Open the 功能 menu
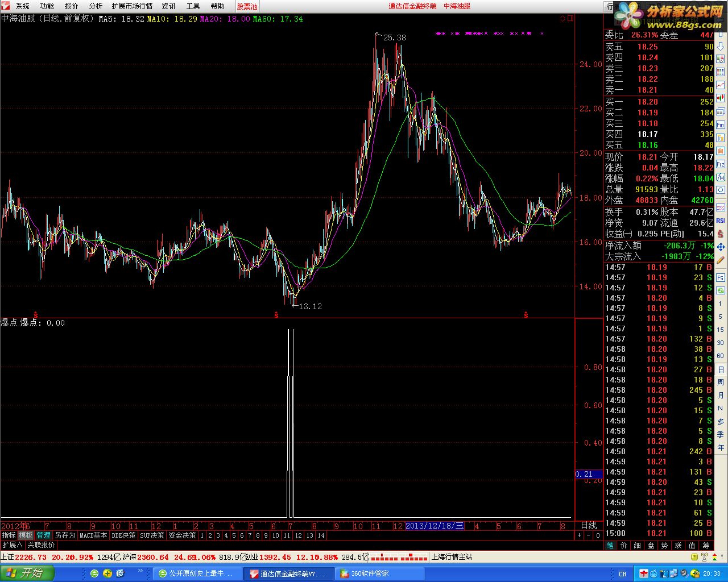The height and width of the screenshot is (582, 728). click(x=47, y=6)
